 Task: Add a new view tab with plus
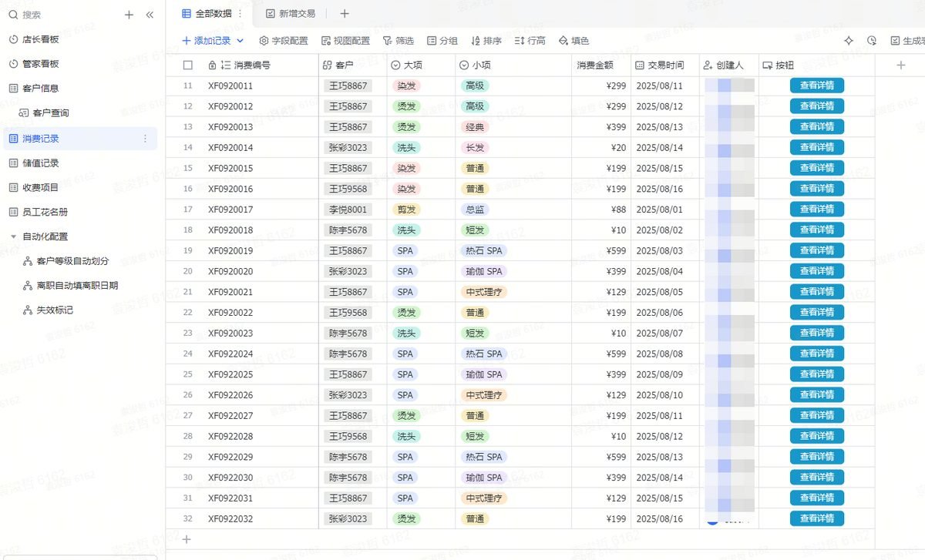pyautogui.click(x=345, y=14)
